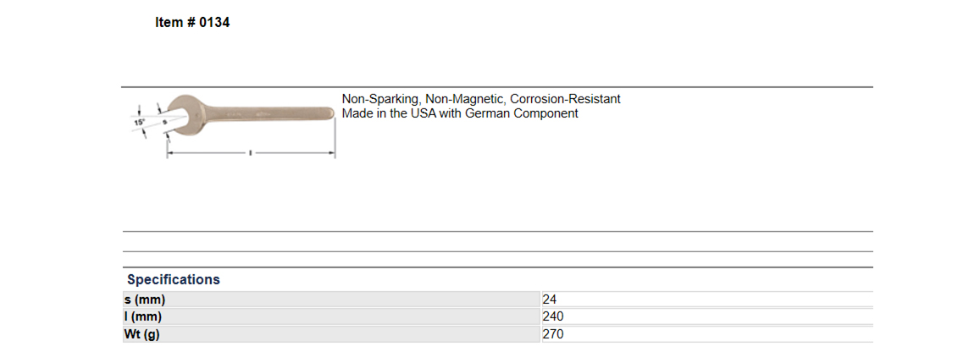The image size is (980, 352).
Task: Click the wrench handle end
Action: 325,114
